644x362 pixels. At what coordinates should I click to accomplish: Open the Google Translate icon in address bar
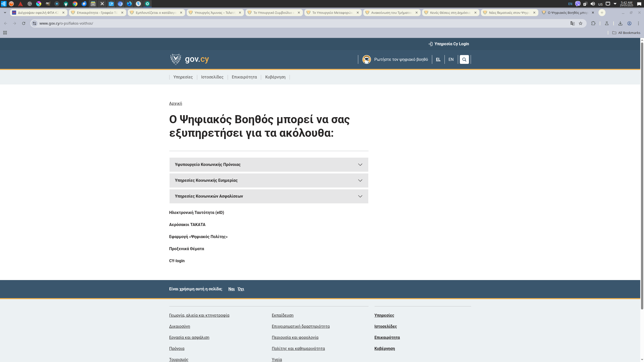tap(572, 23)
